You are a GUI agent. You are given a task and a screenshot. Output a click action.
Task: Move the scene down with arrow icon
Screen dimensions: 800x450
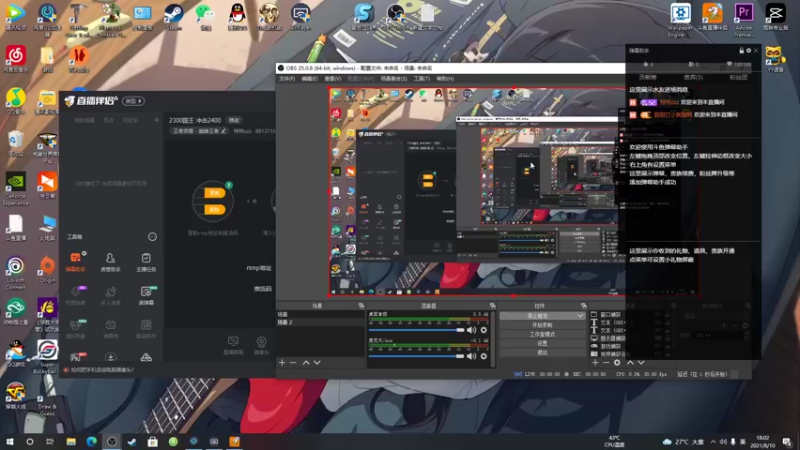pyautogui.click(x=317, y=362)
